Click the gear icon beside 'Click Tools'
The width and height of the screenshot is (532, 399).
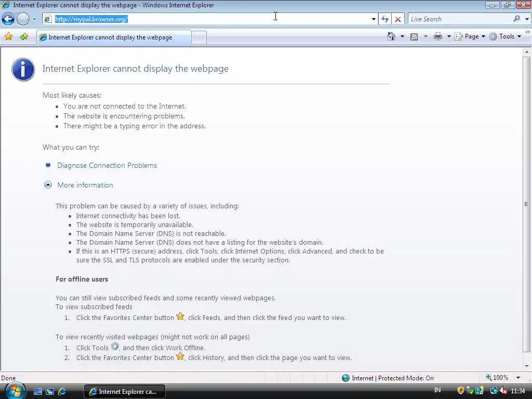coord(115,347)
